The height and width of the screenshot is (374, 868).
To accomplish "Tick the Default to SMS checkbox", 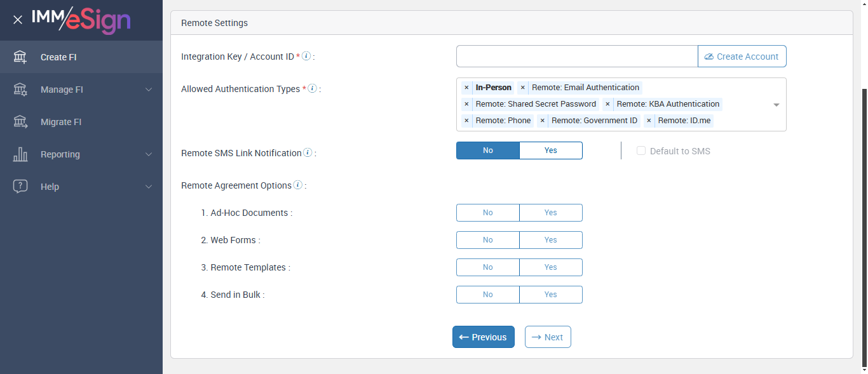I will click(x=641, y=151).
